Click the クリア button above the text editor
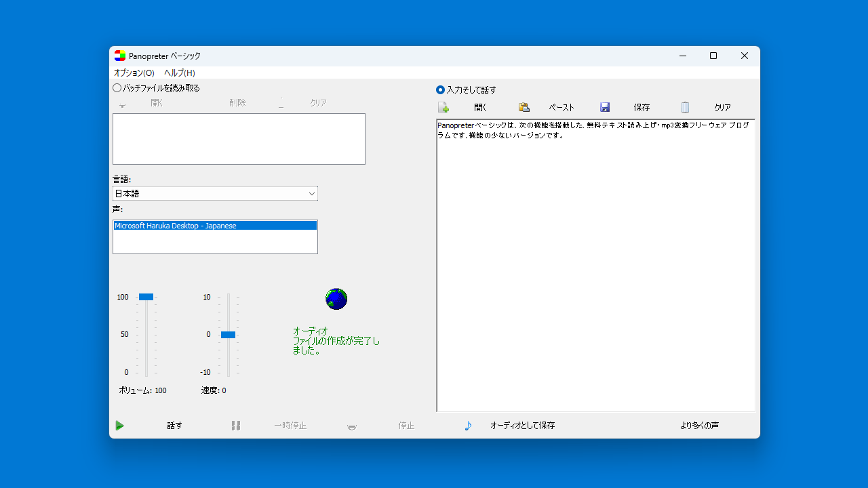This screenshot has width=868, height=488. point(722,107)
